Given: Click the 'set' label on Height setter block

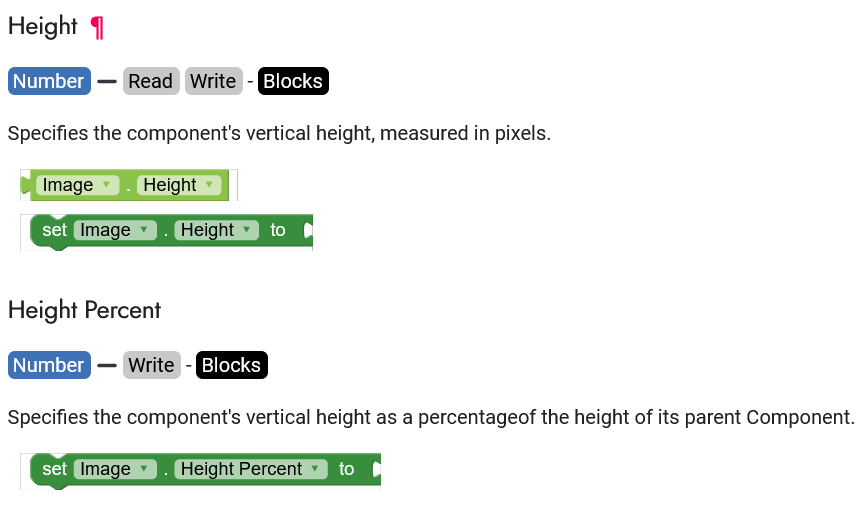Looking at the screenshot, I should coord(54,230).
